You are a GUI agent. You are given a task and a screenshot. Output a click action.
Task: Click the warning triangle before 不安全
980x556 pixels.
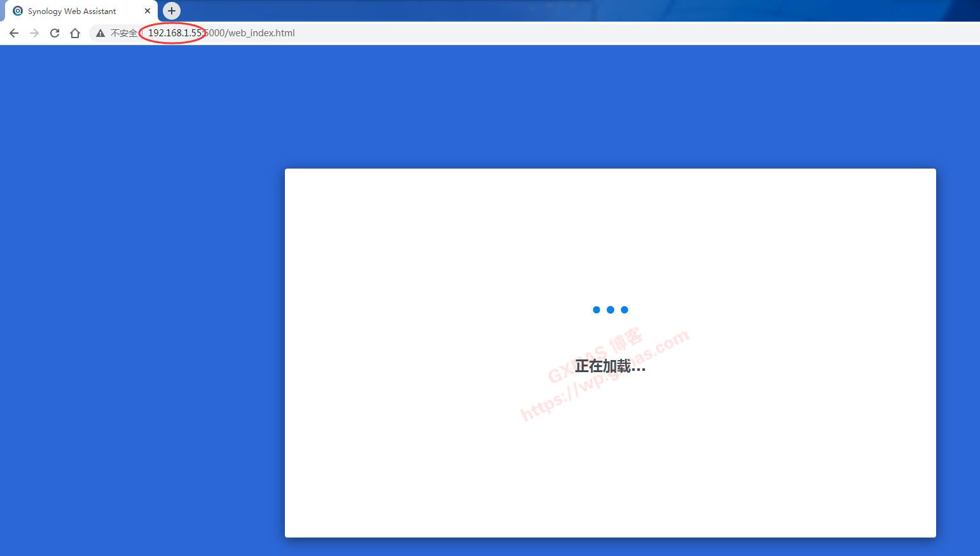pos(100,32)
